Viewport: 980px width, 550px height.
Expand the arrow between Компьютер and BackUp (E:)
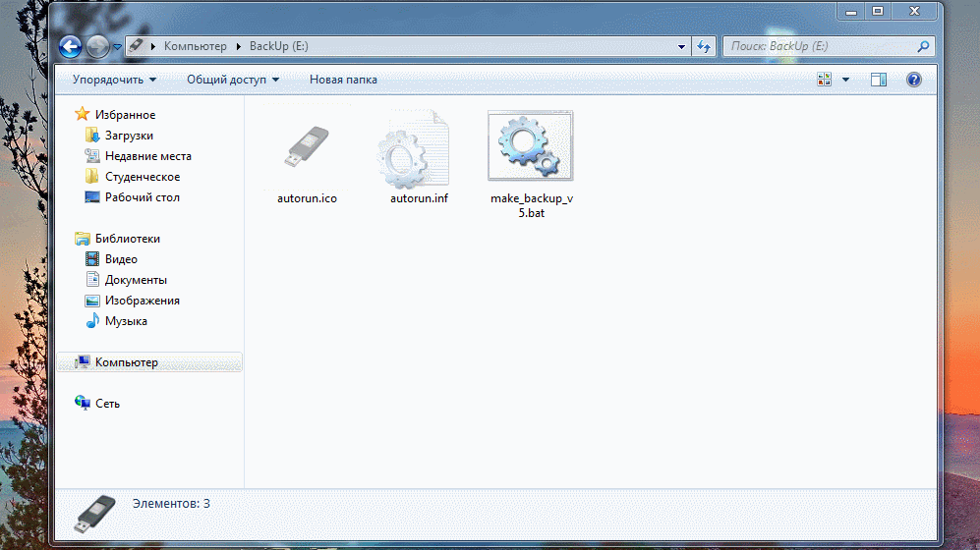coord(238,46)
